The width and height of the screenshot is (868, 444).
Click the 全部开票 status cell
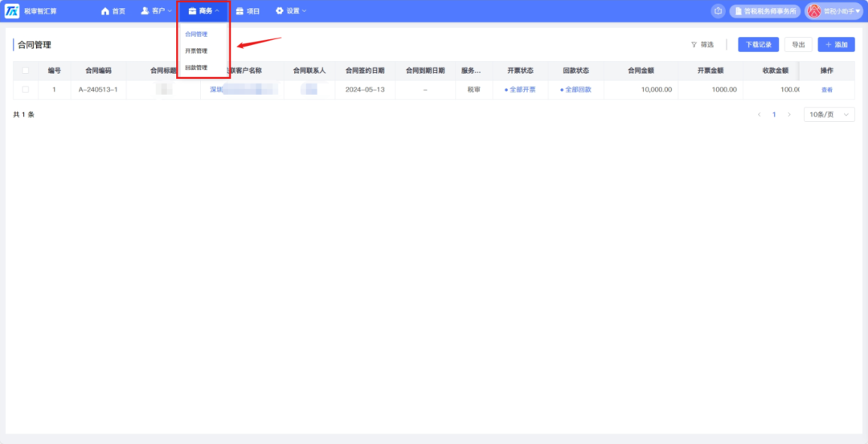pos(520,90)
